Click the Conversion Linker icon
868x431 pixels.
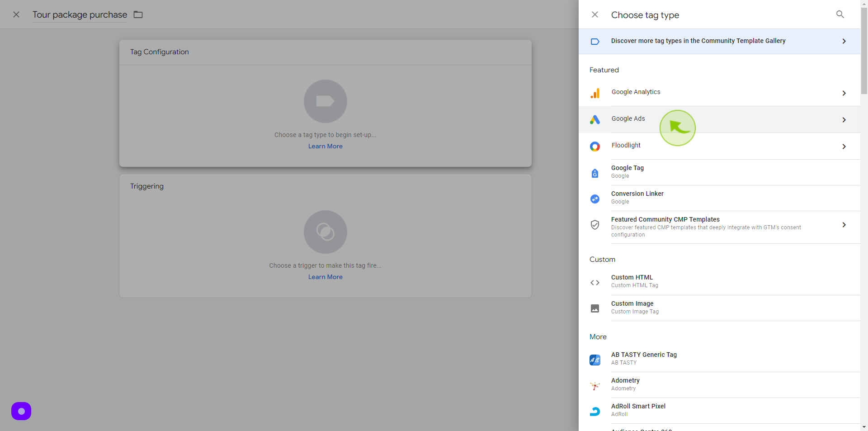[x=595, y=199]
